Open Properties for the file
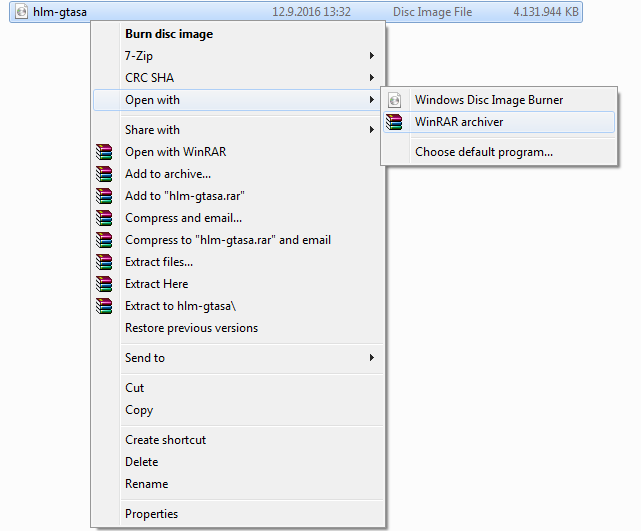Viewport: 641px width, 531px height. point(151,514)
